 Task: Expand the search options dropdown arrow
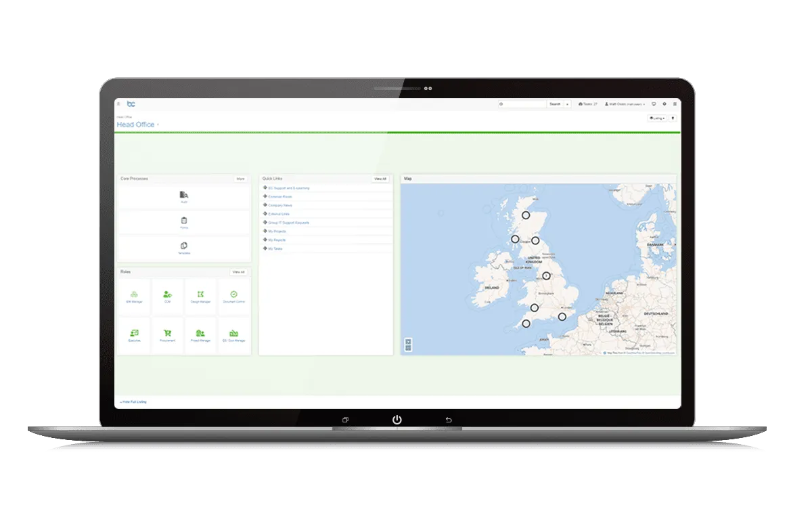567,104
